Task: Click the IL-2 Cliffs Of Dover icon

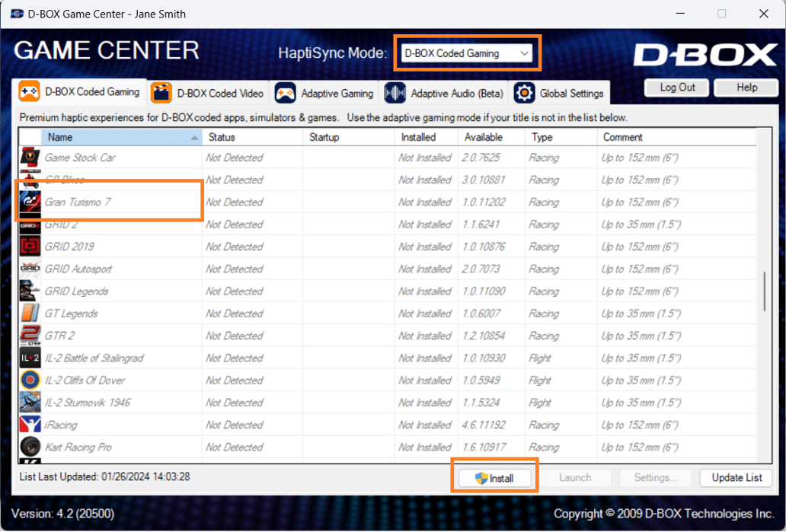Action: pos(30,381)
